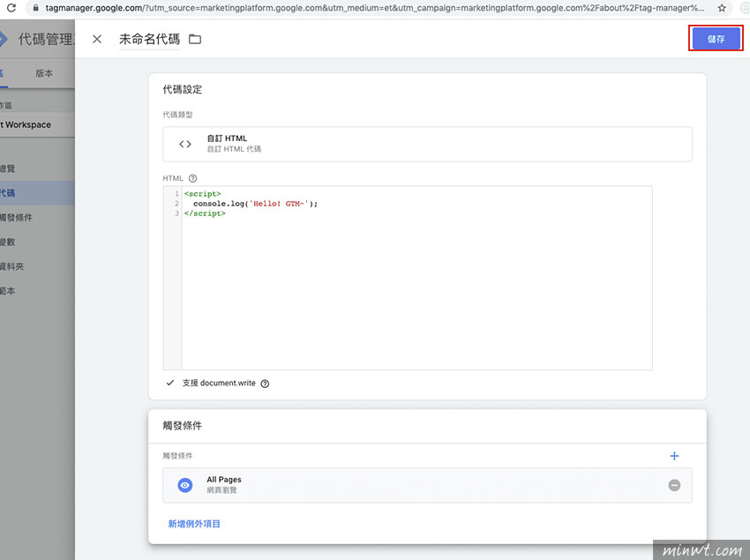Edit the tag name 未命名代碼
The image size is (750, 560).
click(x=149, y=39)
